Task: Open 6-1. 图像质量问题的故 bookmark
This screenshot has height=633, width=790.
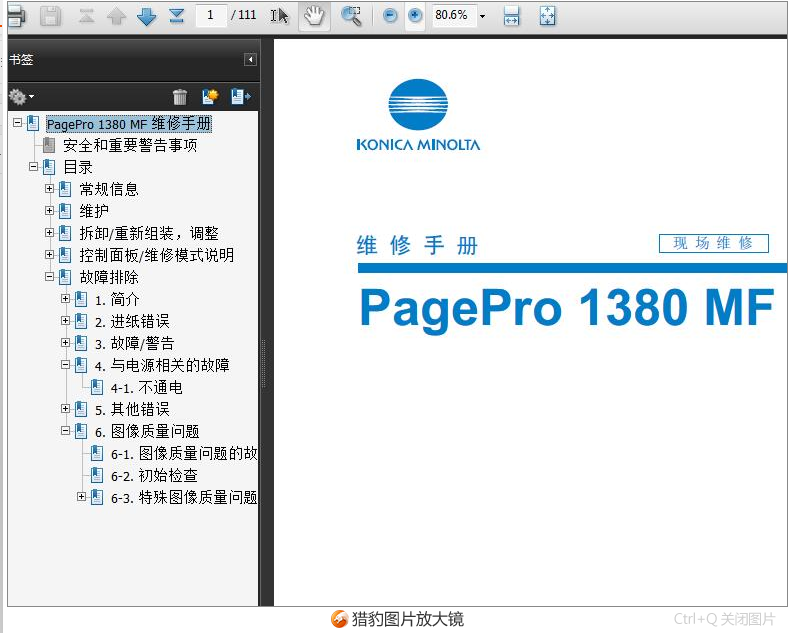Action: [x=184, y=453]
